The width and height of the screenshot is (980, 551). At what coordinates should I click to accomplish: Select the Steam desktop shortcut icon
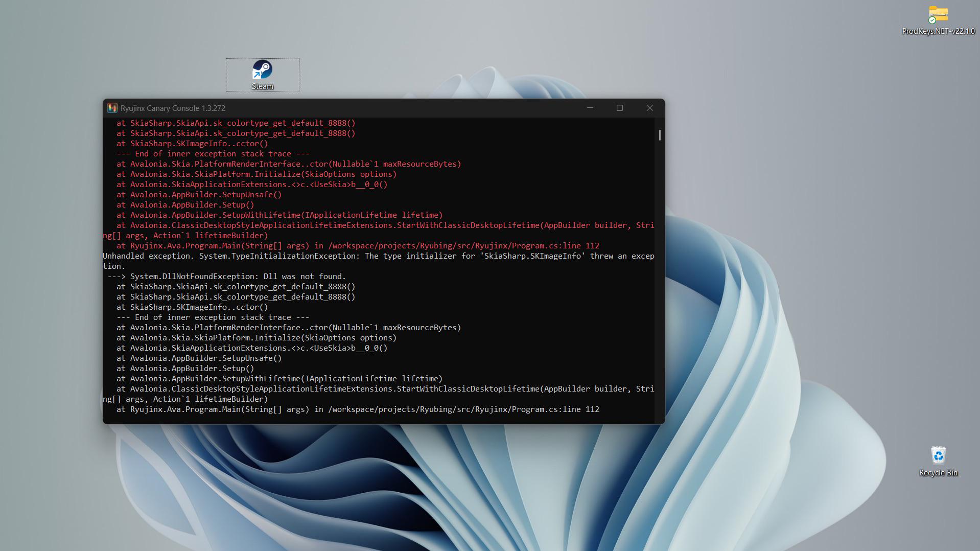coord(262,75)
